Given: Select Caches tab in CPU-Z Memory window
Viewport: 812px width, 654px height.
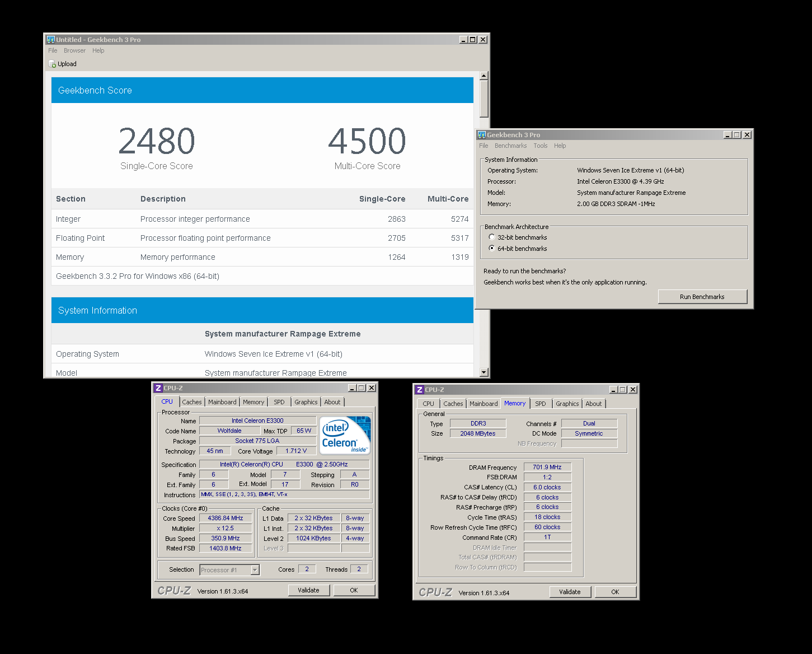Looking at the screenshot, I should tap(453, 404).
